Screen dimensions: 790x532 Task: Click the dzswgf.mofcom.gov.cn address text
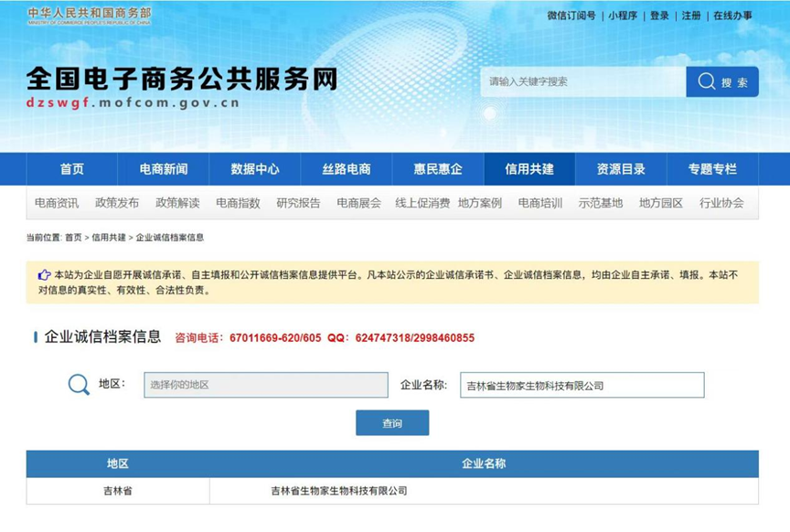tap(133, 102)
